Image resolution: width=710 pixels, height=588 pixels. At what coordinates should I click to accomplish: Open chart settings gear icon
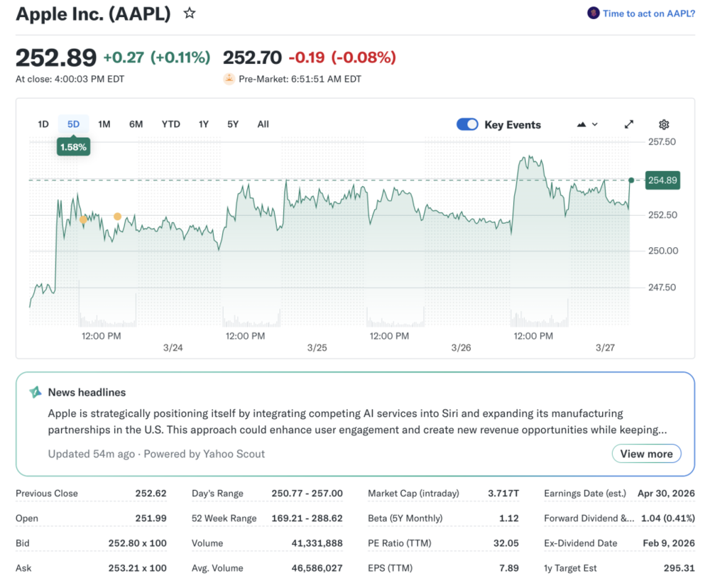click(x=664, y=124)
